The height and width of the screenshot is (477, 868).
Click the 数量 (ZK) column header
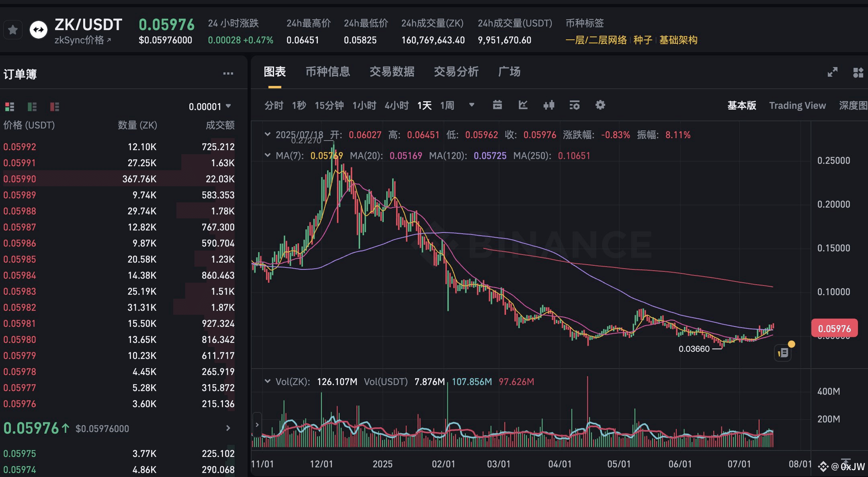(137, 125)
